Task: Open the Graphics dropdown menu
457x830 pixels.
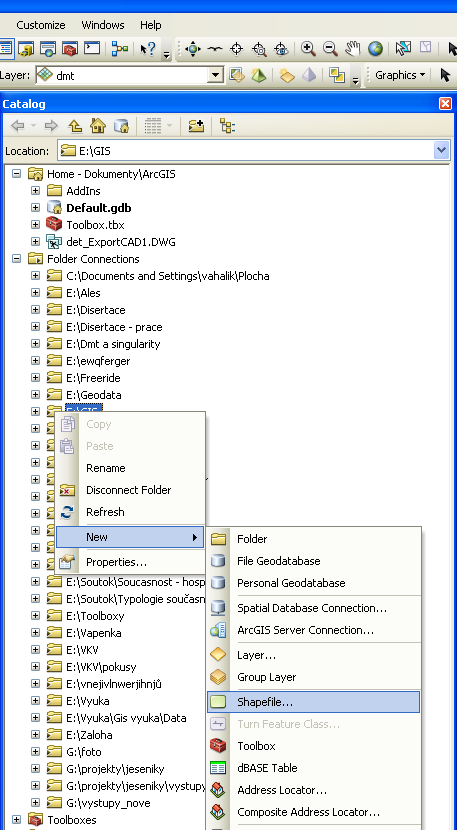Action: [x=400, y=75]
